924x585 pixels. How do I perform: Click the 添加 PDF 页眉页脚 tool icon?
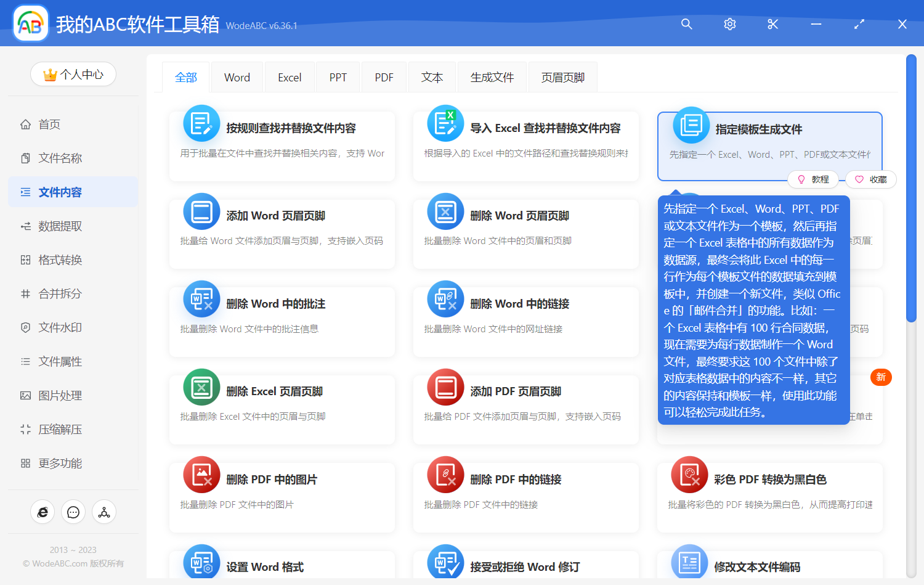[445, 387]
